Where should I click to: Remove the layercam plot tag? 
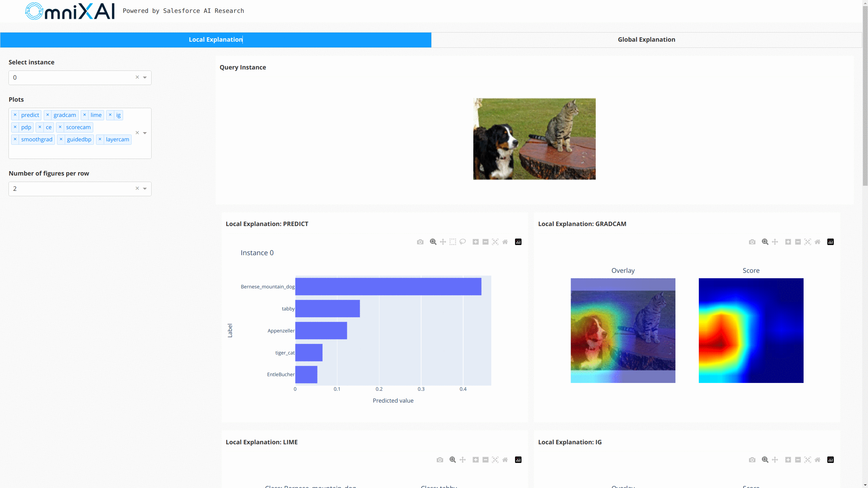pos(100,139)
